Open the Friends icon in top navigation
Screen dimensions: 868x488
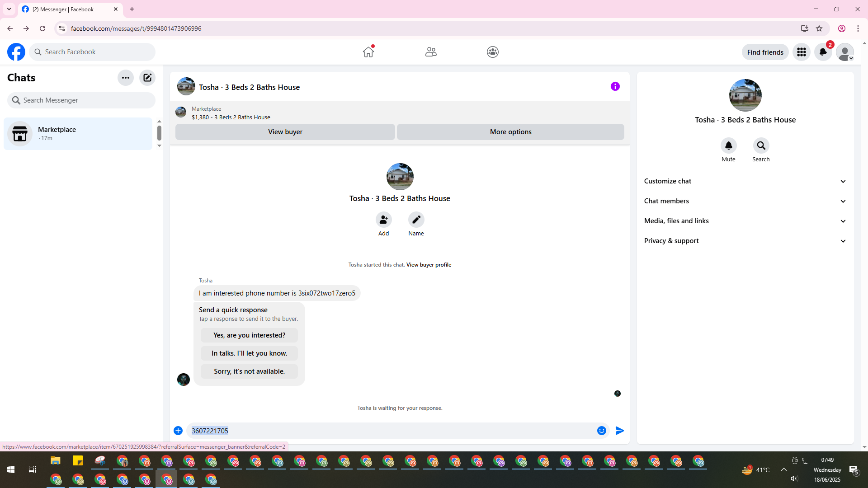point(431,52)
